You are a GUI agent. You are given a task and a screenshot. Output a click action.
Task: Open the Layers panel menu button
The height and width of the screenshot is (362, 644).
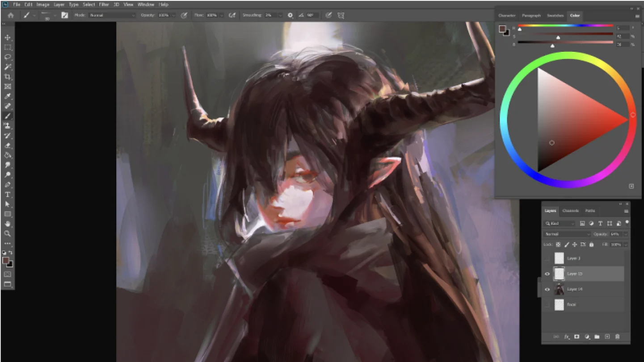(626, 211)
